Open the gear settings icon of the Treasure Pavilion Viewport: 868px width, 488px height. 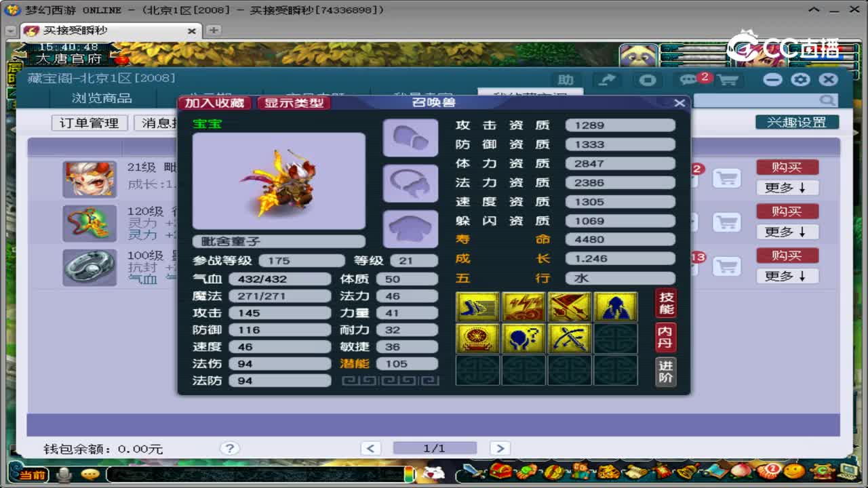[x=800, y=79]
